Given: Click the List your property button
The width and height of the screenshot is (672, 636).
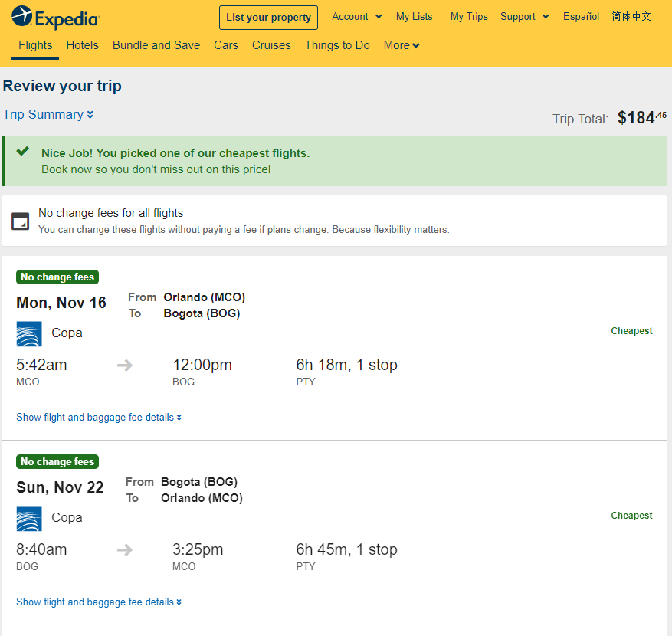Looking at the screenshot, I should pyautogui.click(x=268, y=18).
